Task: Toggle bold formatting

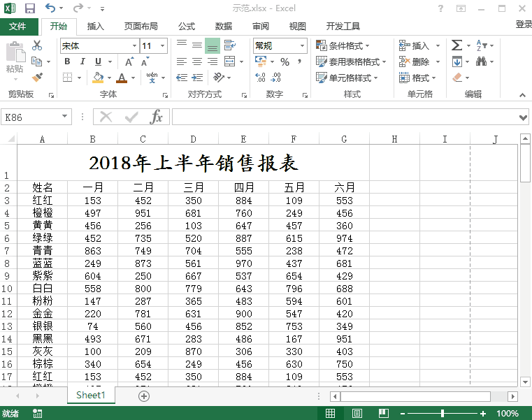Action: coord(67,61)
